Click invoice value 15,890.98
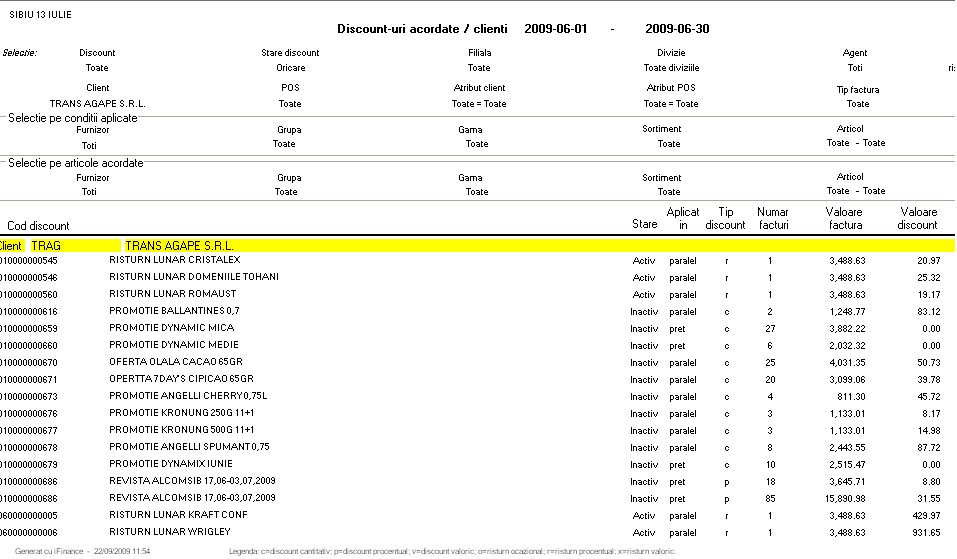Screen dimensions: 957x559 (x=845, y=499)
